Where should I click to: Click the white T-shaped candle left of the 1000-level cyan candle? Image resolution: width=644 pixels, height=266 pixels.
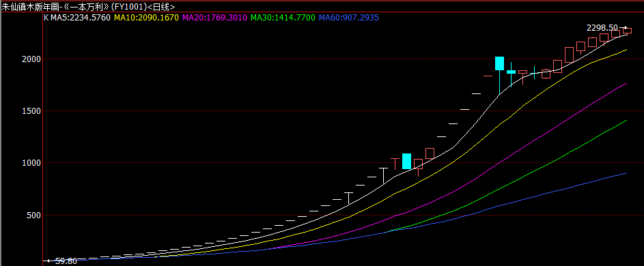(x=383, y=176)
